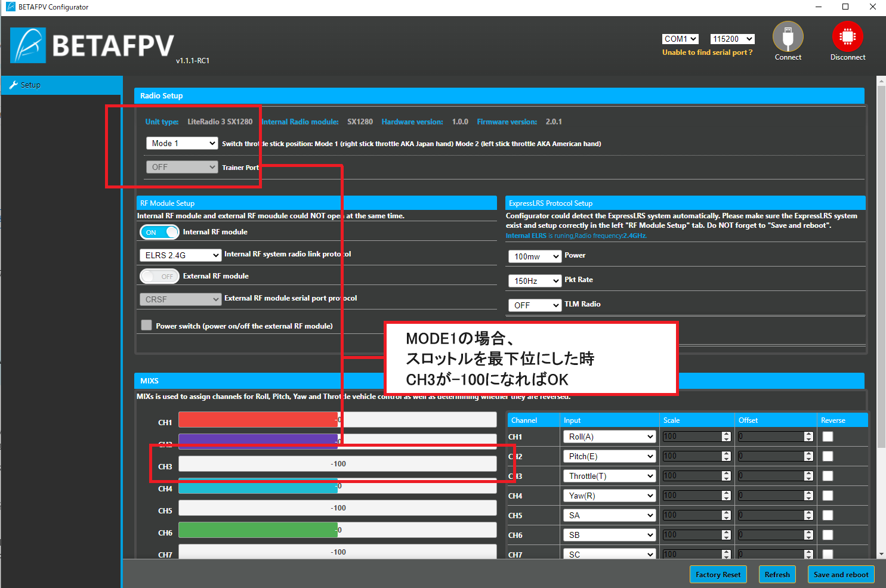The height and width of the screenshot is (588, 886).
Task: Open the ELRS 2.4G protocol dropdown
Action: [181, 255]
